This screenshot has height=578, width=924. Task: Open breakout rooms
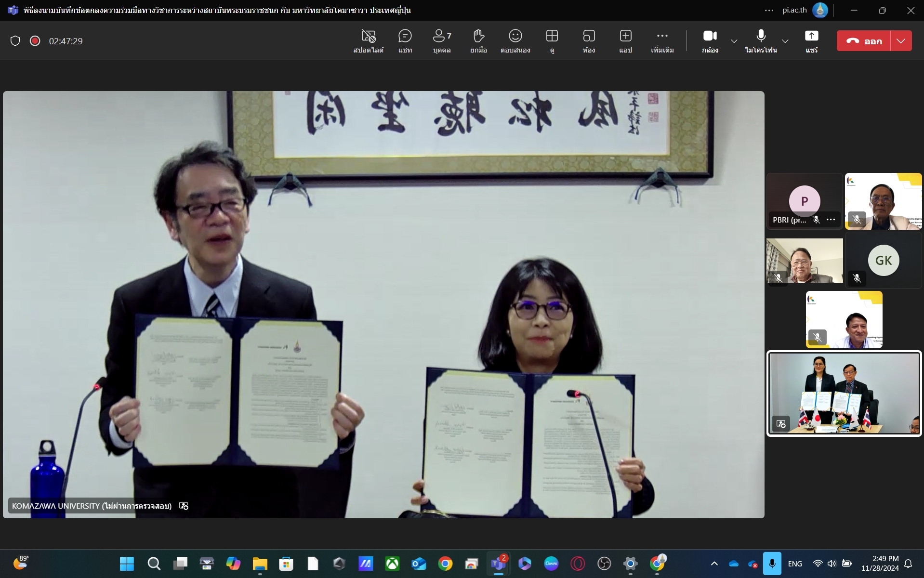[588, 41]
